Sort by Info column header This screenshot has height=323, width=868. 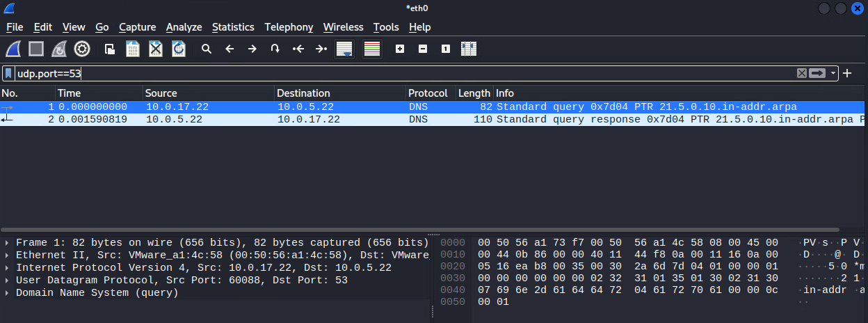coord(680,93)
